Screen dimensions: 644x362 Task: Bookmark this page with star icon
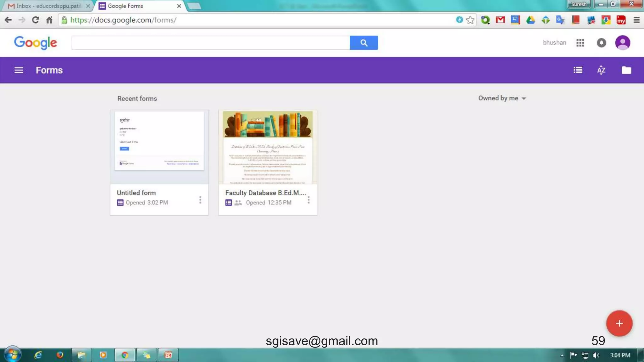pos(470,20)
